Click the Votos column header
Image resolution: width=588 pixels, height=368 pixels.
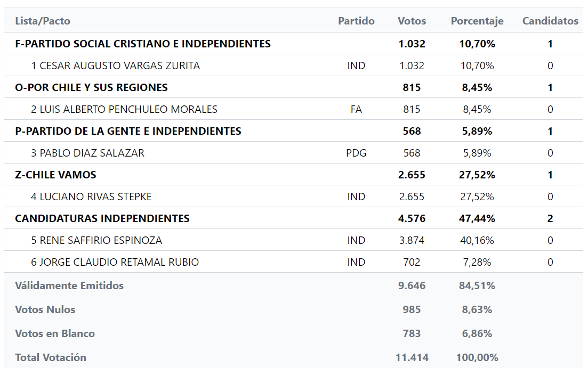pos(412,21)
